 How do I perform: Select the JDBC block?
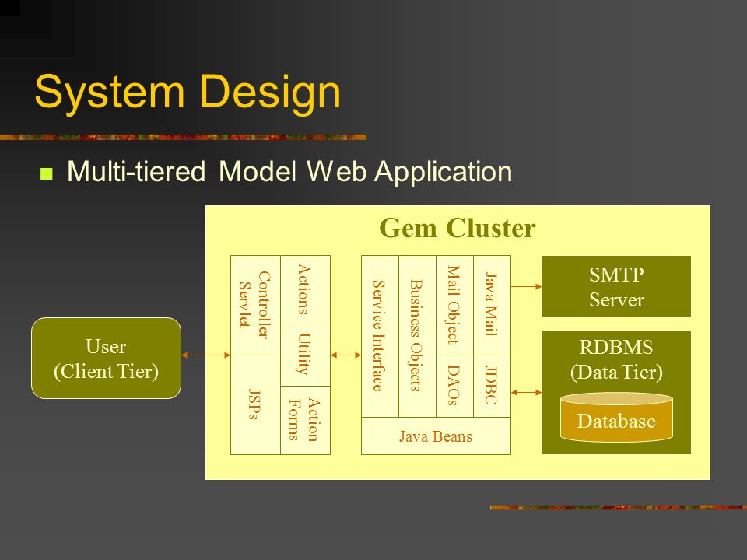click(x=492, y=387)
